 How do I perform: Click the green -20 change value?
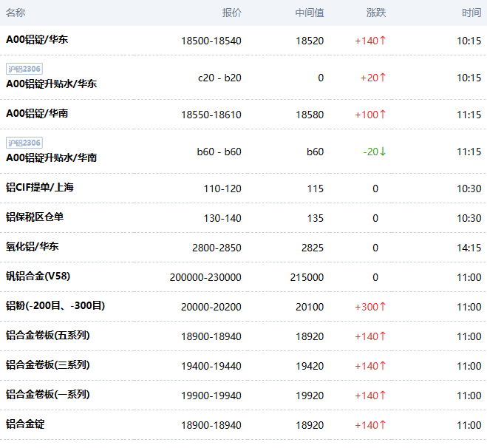374,152
